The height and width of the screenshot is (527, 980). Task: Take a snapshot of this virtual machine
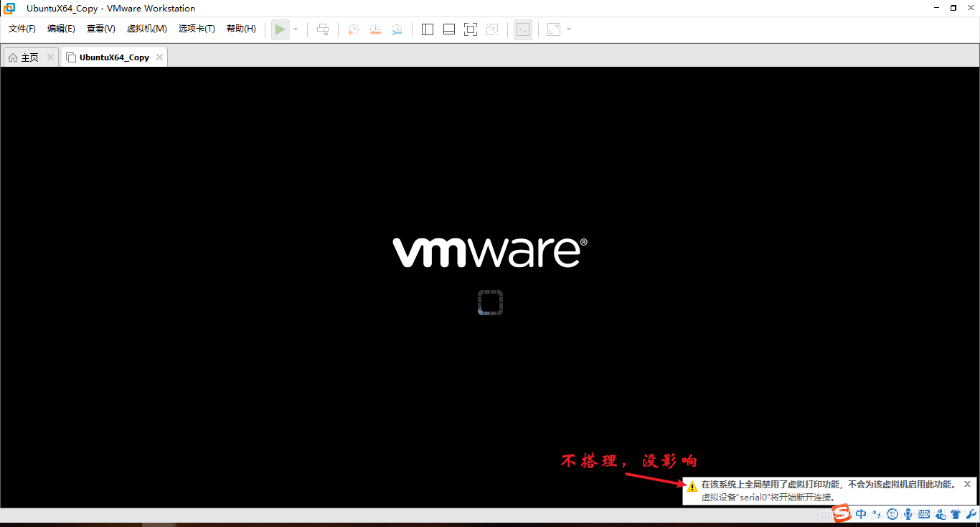tap(353, 29)
